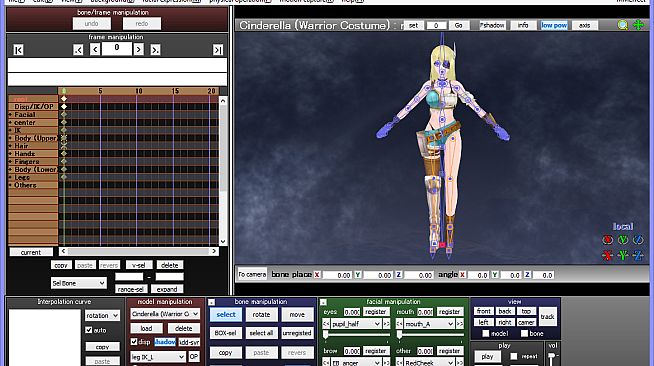Click the BOX-sel button

(x=226, y=333)
